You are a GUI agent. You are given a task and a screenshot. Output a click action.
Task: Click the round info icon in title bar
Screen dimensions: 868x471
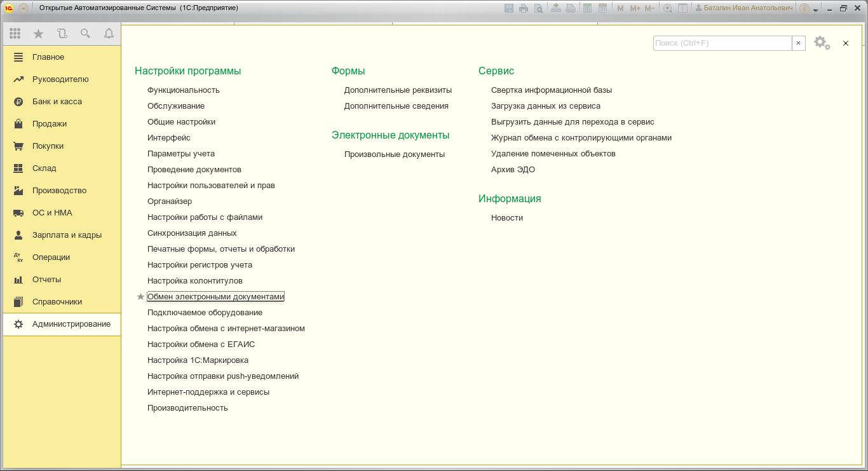[x=804, y=8]
